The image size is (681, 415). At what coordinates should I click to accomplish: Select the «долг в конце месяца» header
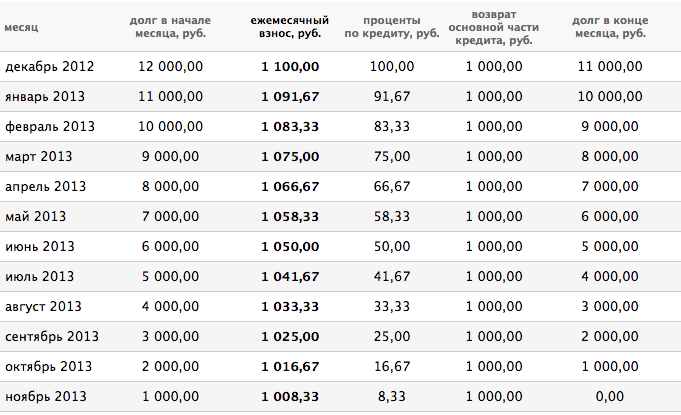click(610, 27)
